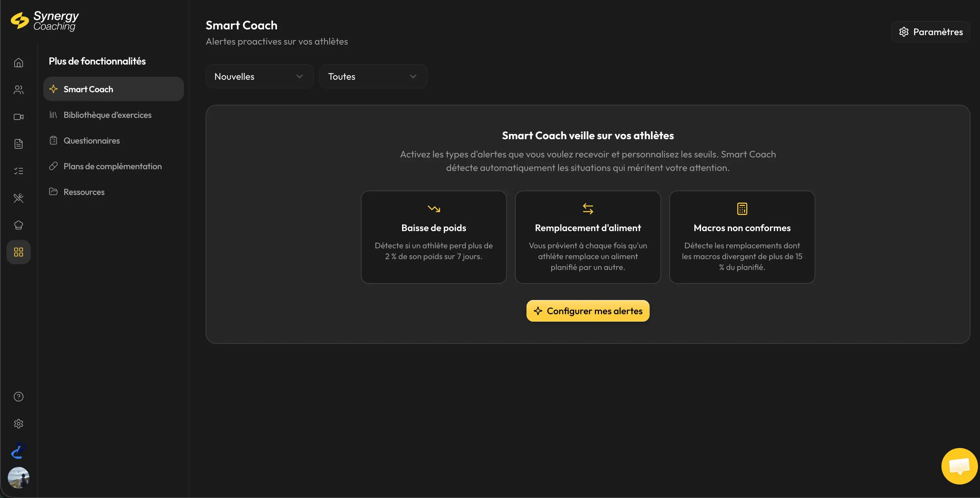Viewport: 980px width, 498px height.
Task: Click the Configurer mes alertes button
Action: click(x=588, y=311)
